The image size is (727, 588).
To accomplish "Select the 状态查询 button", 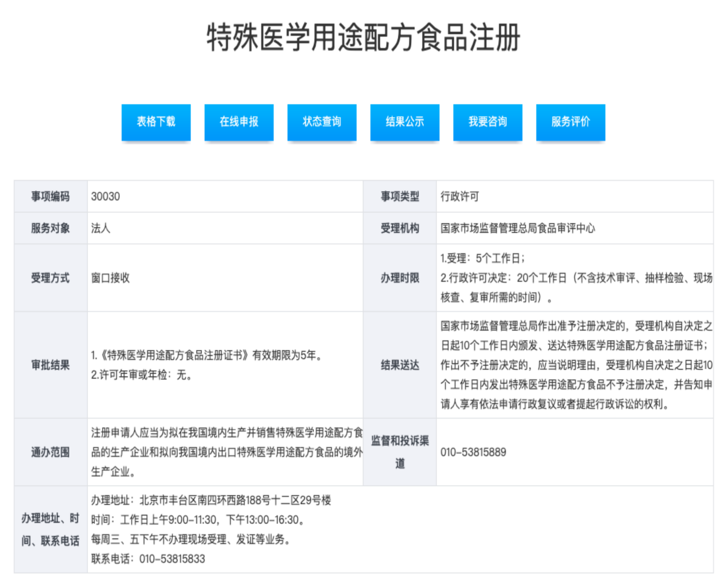I will coord(322,122).
